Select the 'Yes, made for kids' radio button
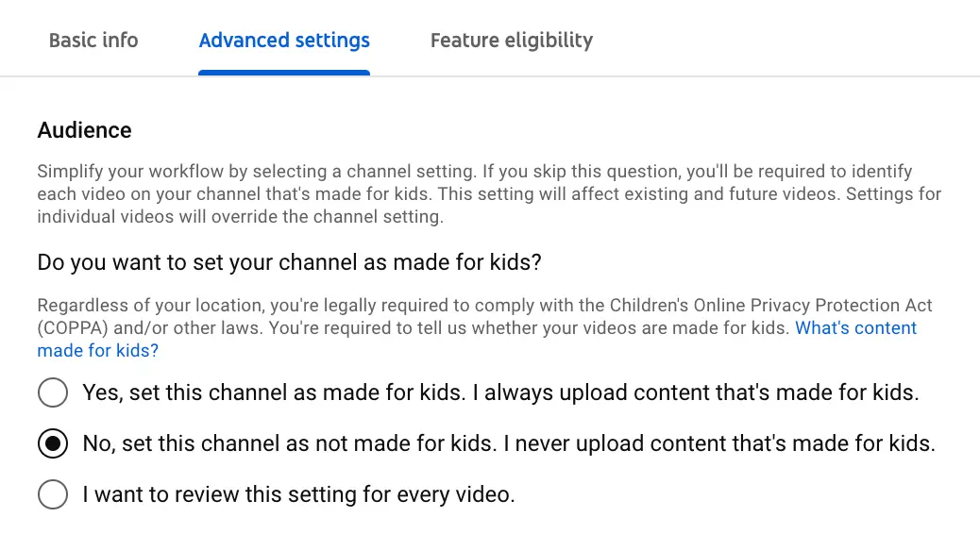This screenshot has height=551, width=980. pos(53,392)
